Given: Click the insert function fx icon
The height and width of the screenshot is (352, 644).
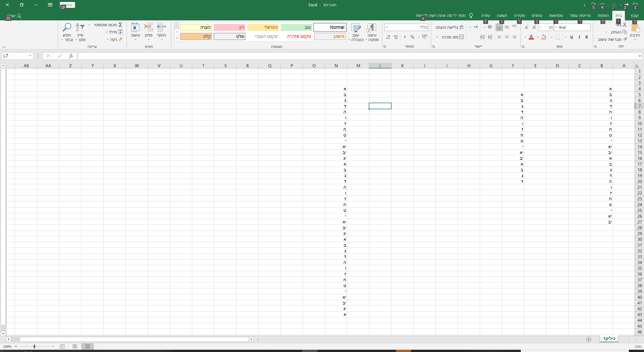Looking at the screenshot, I should pyautogui.click(x=71, y=56).
